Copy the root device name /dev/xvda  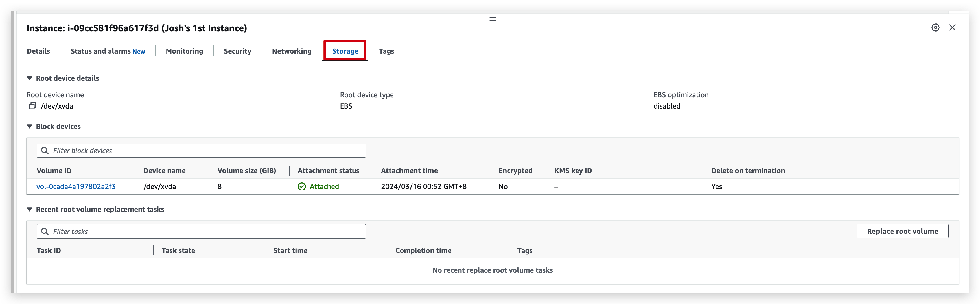32,106
